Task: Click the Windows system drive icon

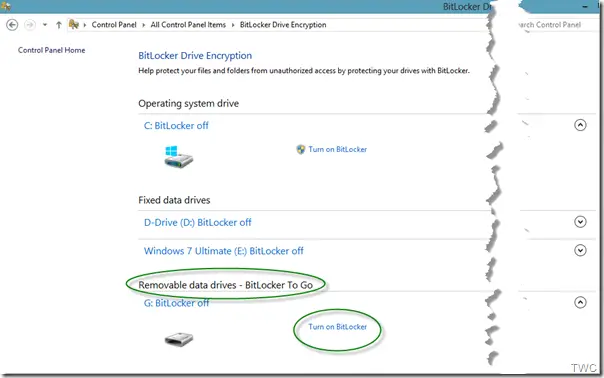Action: click(x=178, y=157)
